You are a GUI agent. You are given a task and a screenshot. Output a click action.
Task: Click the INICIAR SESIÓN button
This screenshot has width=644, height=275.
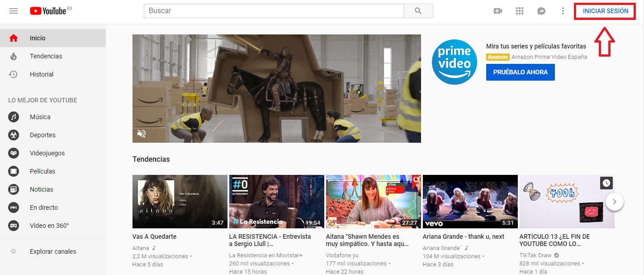pos(606,11)
